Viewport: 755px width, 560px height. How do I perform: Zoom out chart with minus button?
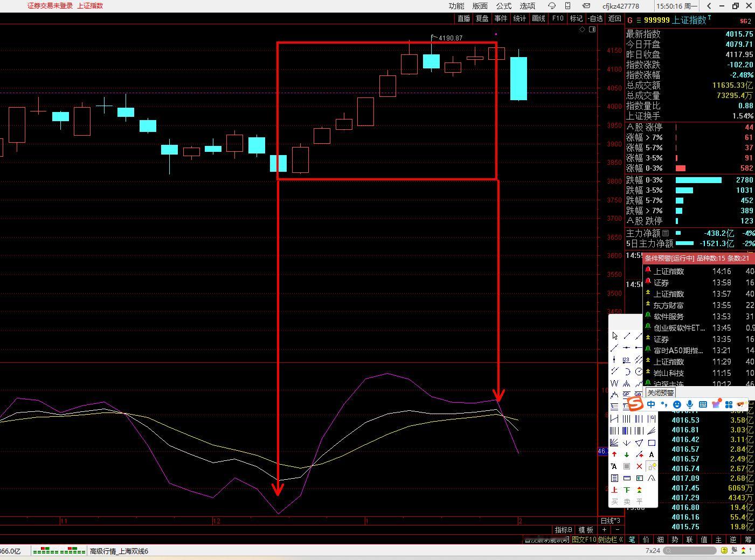coord(618,530)
